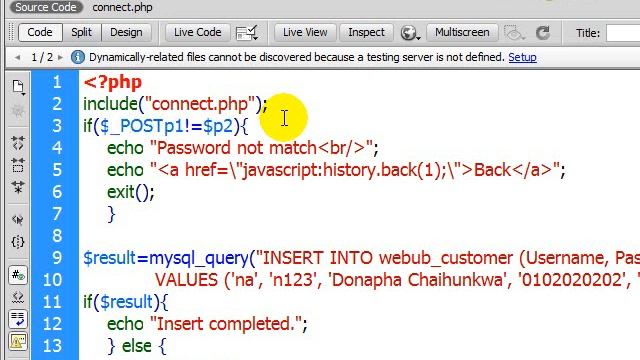
Task: Select the Source Code file tab
Action: pyautogui.click(x=46, y=7)
